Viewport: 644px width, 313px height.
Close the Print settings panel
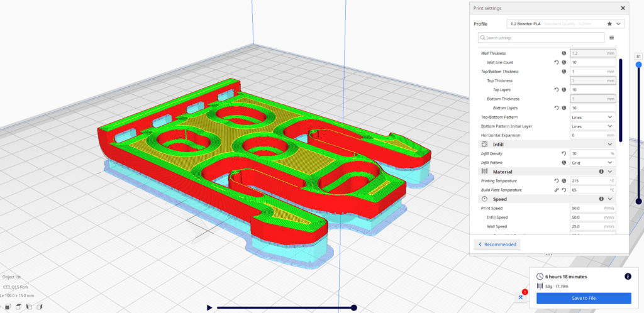tap(623, 8)
